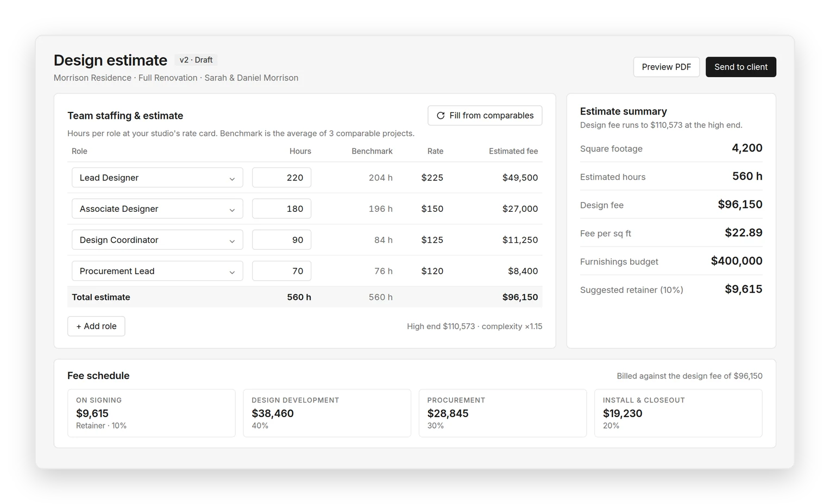Click the Furnishings budget value $400,000
This screenshot has height=504, width=830.
click(737, 261)
